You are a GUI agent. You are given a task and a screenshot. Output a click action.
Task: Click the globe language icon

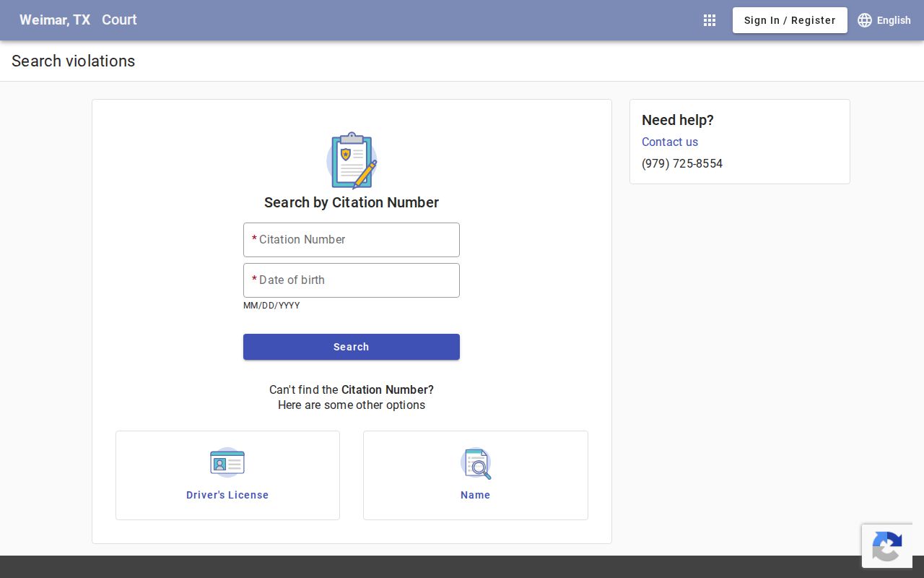pyautogui.click(x=865, y=20)
